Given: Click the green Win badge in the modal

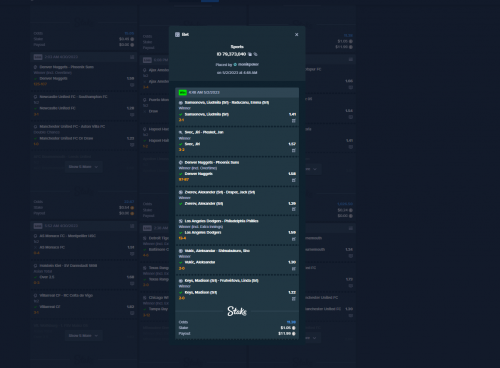Looking at the screenshot, I should [x=182, y=92].
